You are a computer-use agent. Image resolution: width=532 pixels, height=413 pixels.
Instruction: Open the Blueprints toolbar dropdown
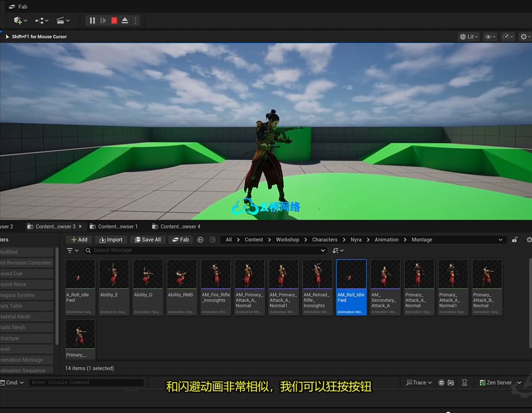[x=42, y=21]
